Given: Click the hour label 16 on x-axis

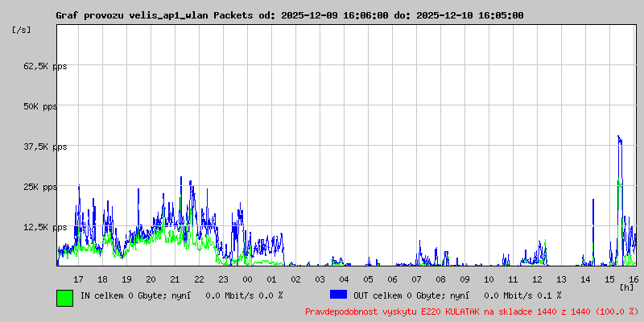Looking at the screenshot, I should [632, 279].
